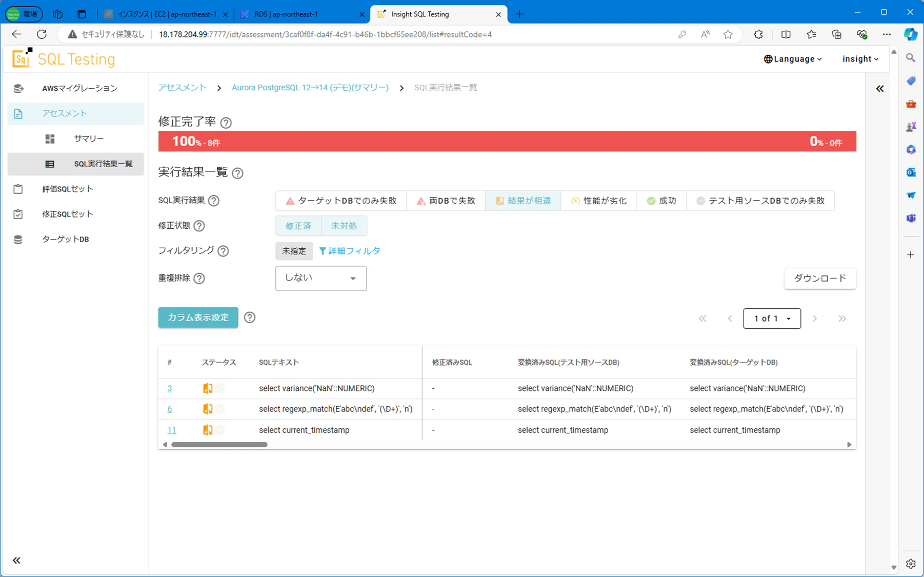Screen dimensions: 924x577
Task: Open result row number 3 link
Action: click(170, 388)
